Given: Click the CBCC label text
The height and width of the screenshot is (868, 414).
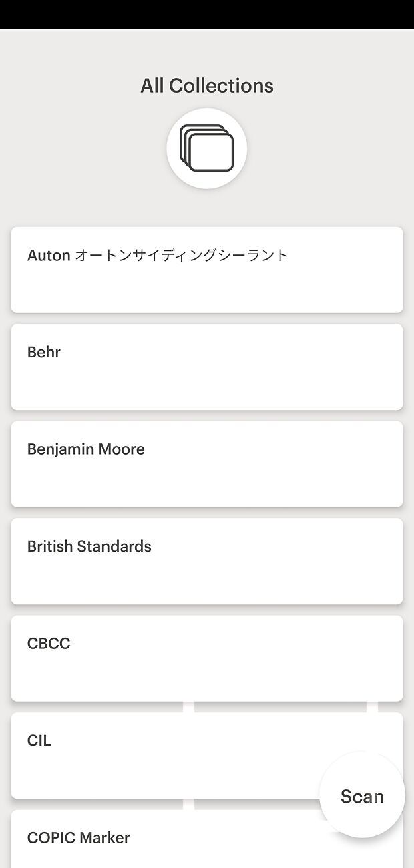Looking at the screenshot, I should (x=49, y=644).
